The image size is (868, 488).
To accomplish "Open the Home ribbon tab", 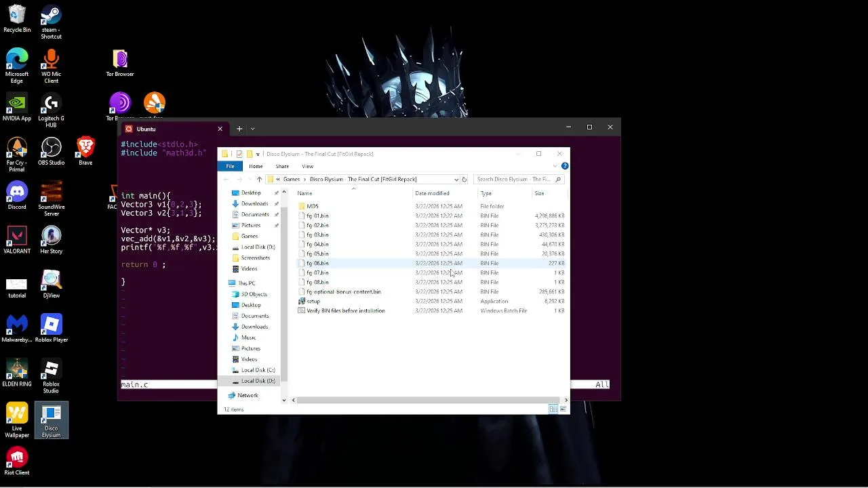I will click(x=256, y=166).
